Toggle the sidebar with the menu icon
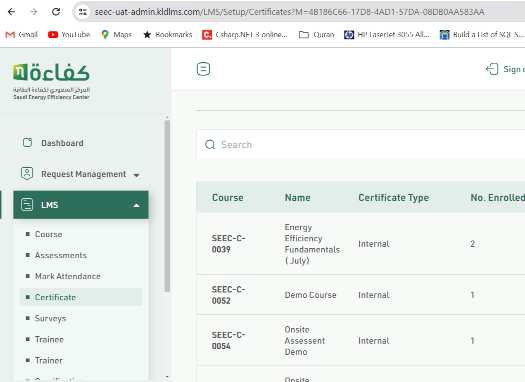Image resolution: width=525 pixels, height=382 pixels. pos(203,69)
